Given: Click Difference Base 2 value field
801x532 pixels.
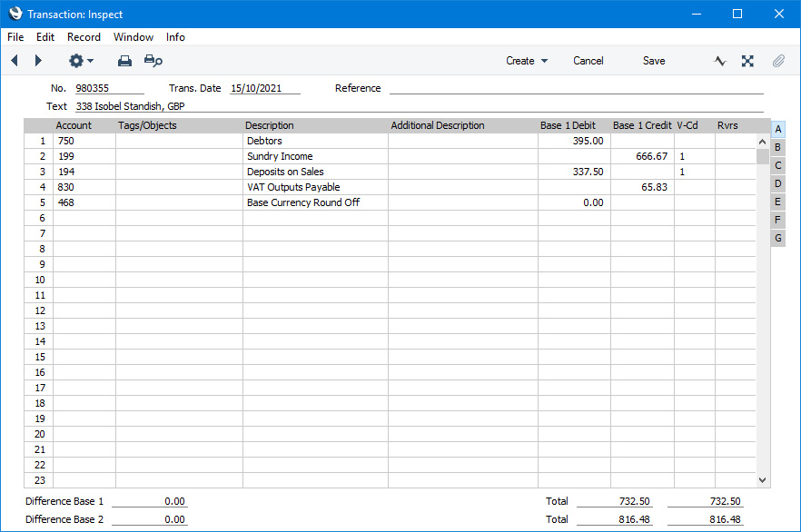Looking at the screenshot, I should pyautogui.click(x=150, y=519).
